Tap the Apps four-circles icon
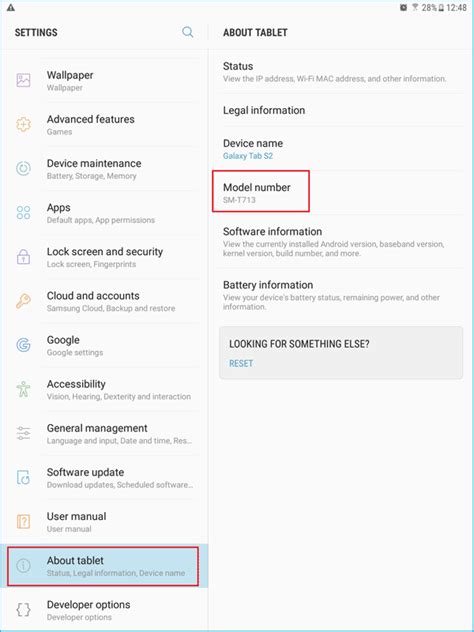 coord(23,212)
